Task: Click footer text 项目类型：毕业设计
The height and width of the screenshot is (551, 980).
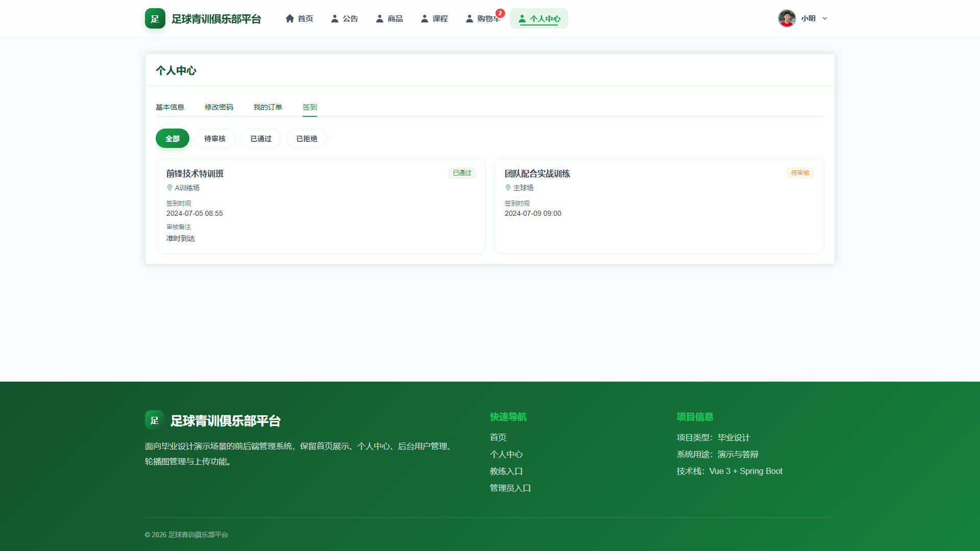Action: coord(714,437)
